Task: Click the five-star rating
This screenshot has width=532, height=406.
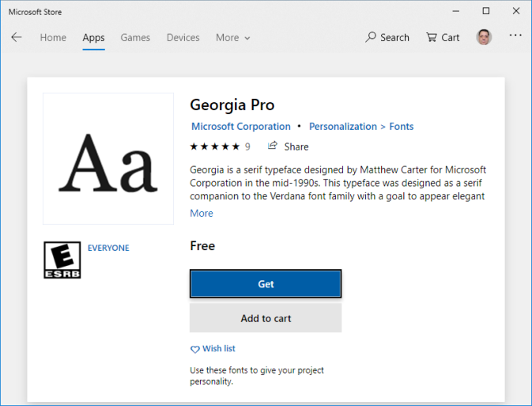Action: coord(214,146)
